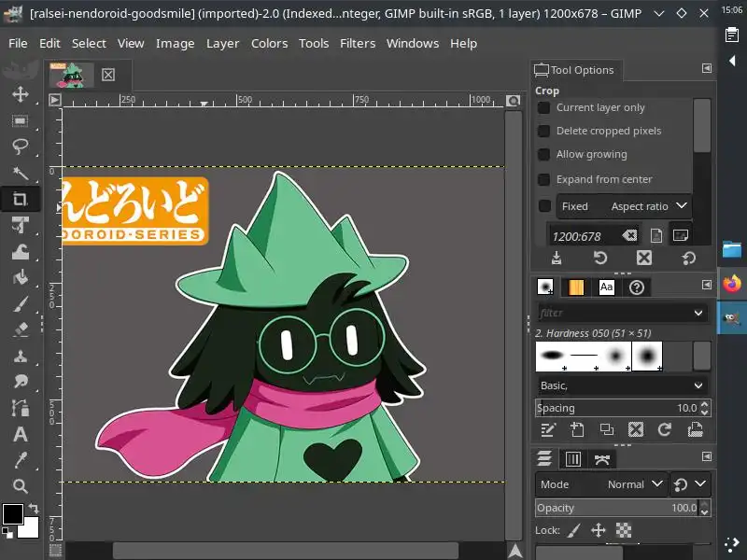This screenshot has width=747, height=560.
Task: Switch to the Patterns tab
Action: point(576,287)
